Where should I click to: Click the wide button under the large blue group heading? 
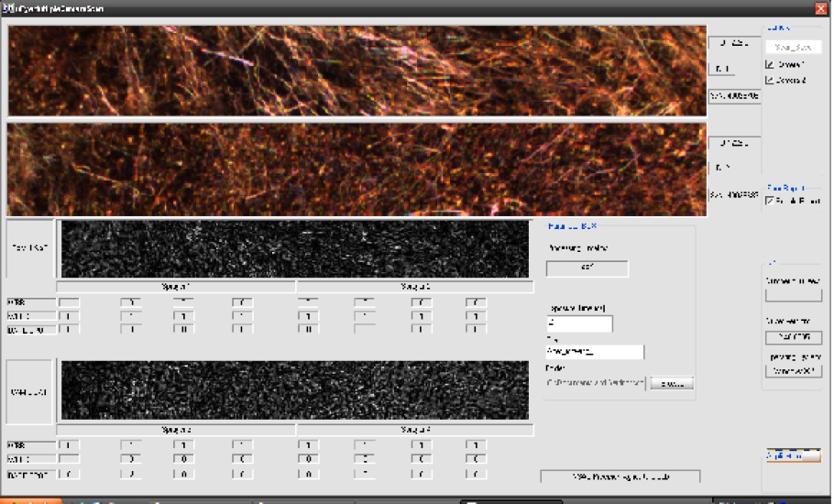pyautogui.click(x=587, y=268)
